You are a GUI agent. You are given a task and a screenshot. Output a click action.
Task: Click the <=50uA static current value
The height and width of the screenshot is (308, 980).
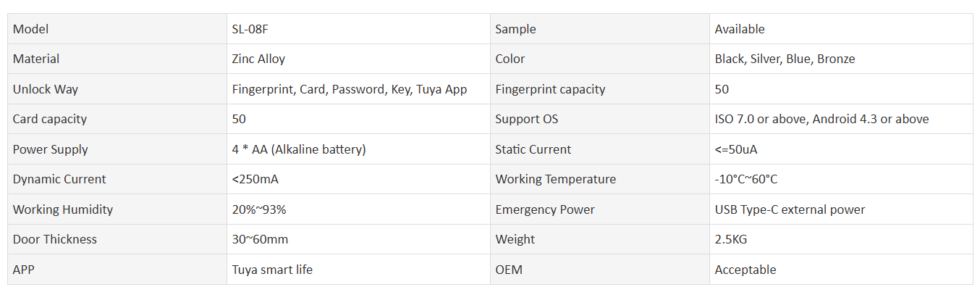point(736,149)
